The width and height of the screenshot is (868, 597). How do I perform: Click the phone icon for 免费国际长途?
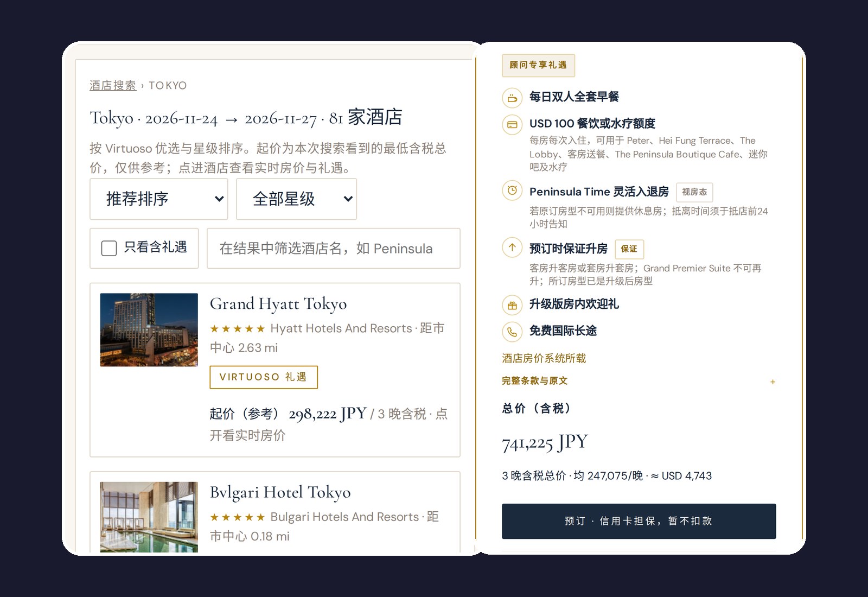point(512,332)
